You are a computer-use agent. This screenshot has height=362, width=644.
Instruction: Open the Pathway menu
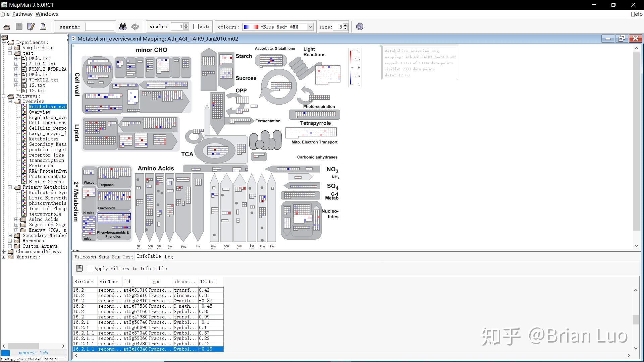click(x=22, y=14)
